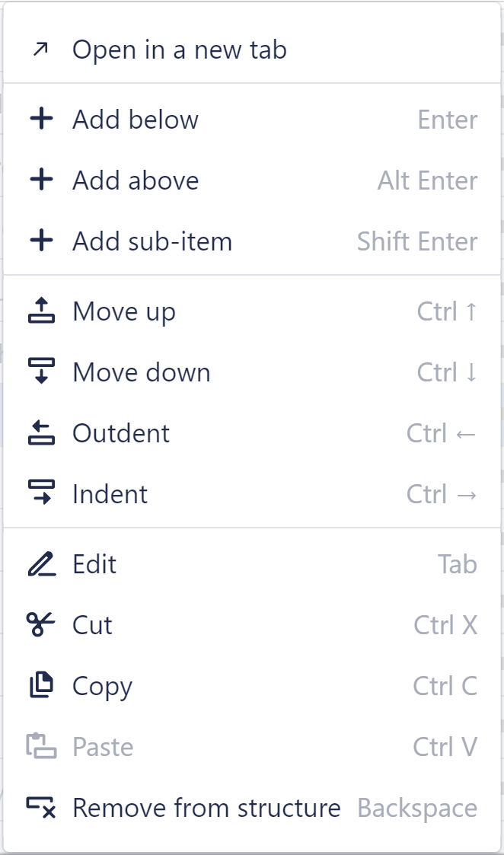Click the Enter shortcut label beside Add below
Viewport: 504px width, 855px height.
[448, 120]
